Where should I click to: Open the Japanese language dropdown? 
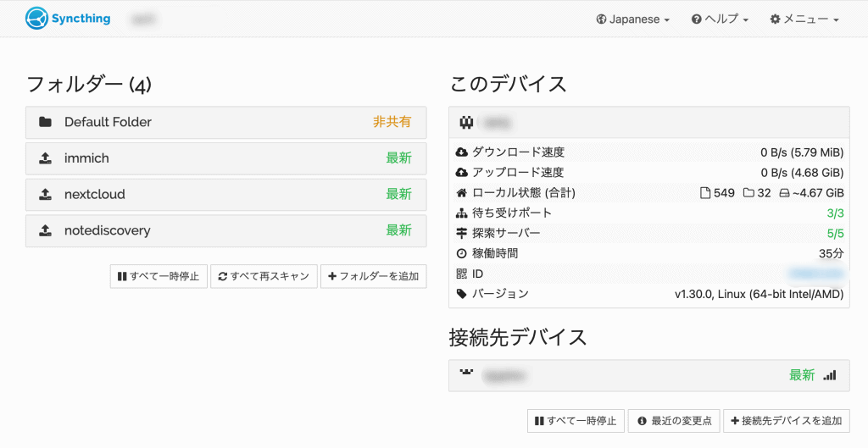tap(633, 19)
